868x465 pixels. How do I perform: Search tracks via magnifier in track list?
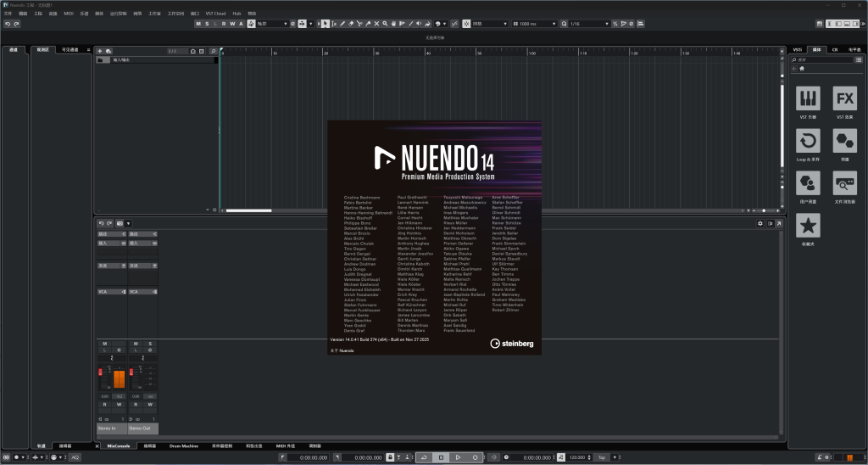click(x=213, y=51)
